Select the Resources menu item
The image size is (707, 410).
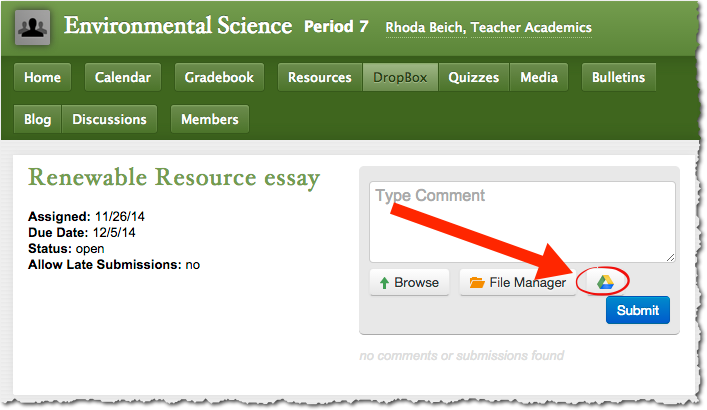click(x=319, y=77)
